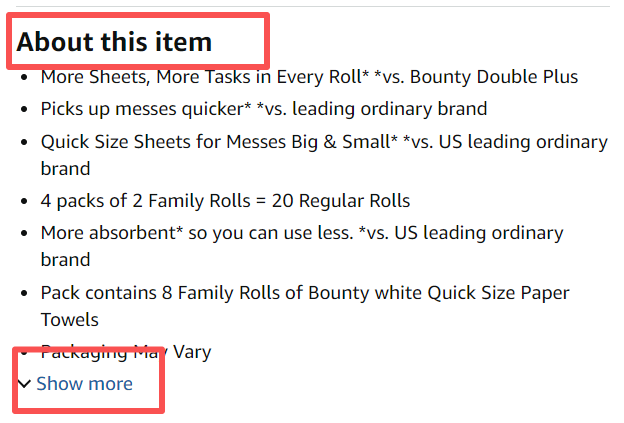Viewport: 624px width, 423px height.
Task: Click the bullet dot before 4 packs
Action: pyautogui.click(x=24, y=201)
